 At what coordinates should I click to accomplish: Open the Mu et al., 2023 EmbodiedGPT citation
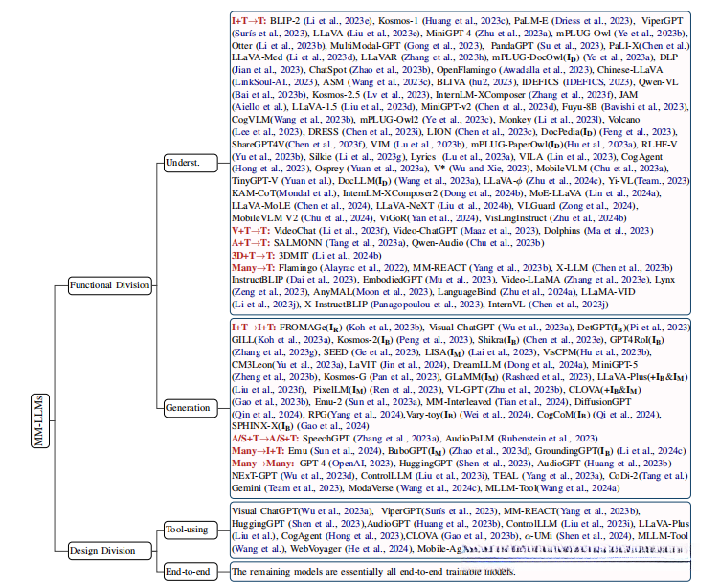click(460, 280)
